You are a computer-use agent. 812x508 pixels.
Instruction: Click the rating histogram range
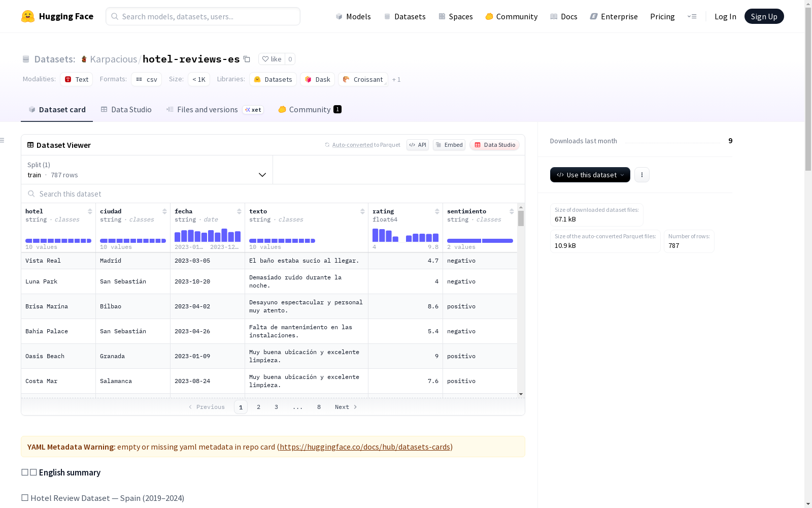coord(405,235)
